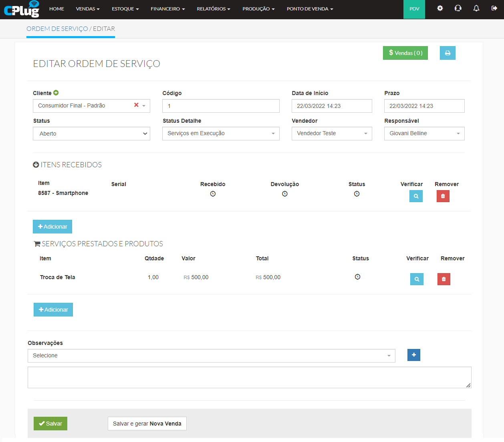The width and height of the screenshot is (504, 442).
Task: Open the Status dropdown showing Aberto
Action: [x=91, y=134]
